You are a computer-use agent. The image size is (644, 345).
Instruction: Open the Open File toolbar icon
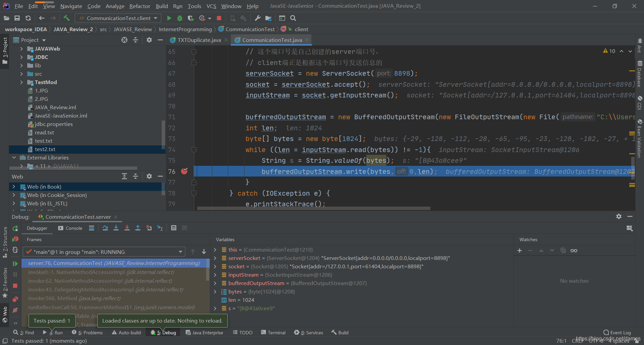[6, 18]
